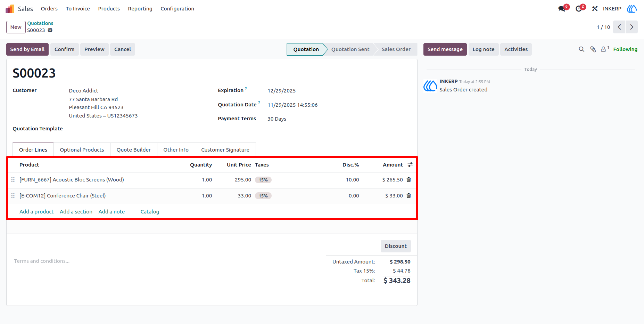Grab the Conference Chair drag handle
The width and height of the screenshot is (644, 324).
13,196
